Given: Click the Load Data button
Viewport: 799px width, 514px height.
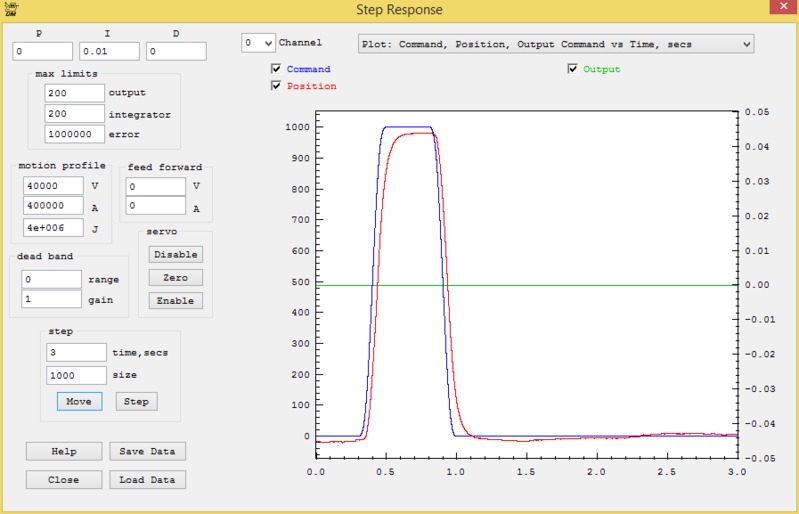Looking at the screenshot, I should coord(147,479).
